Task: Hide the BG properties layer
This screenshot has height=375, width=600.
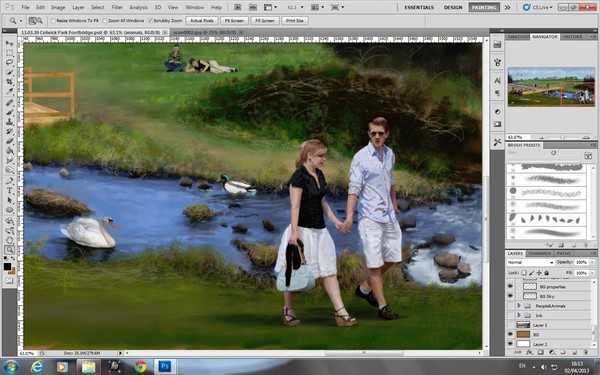Action: coord(510,286)
